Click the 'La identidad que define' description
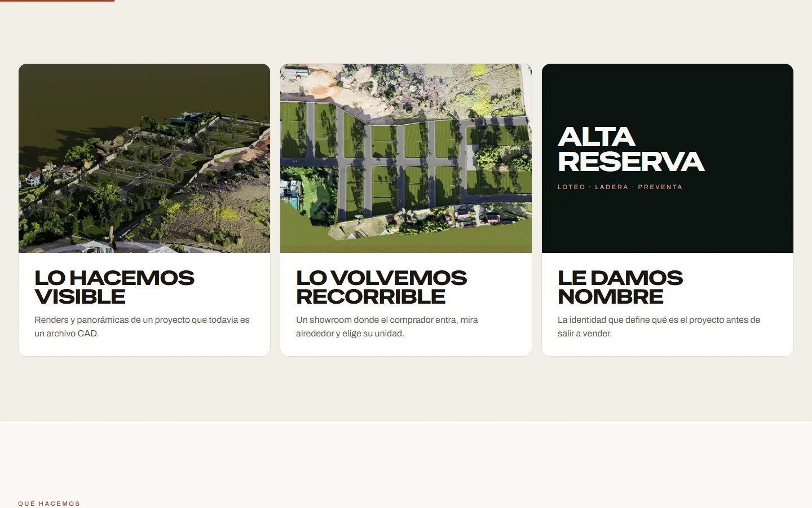 point(659,326)
